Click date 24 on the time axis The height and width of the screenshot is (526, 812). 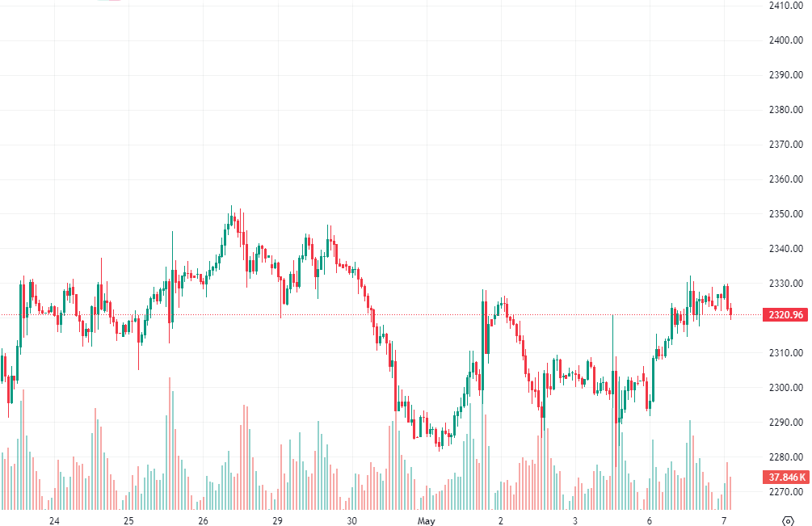[54, 520]
